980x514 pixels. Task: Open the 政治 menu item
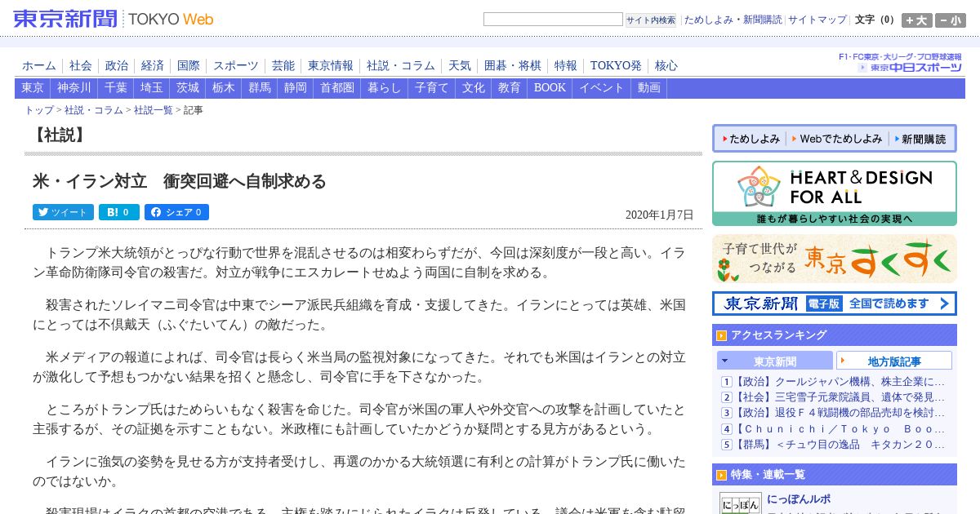click(117, 66)
